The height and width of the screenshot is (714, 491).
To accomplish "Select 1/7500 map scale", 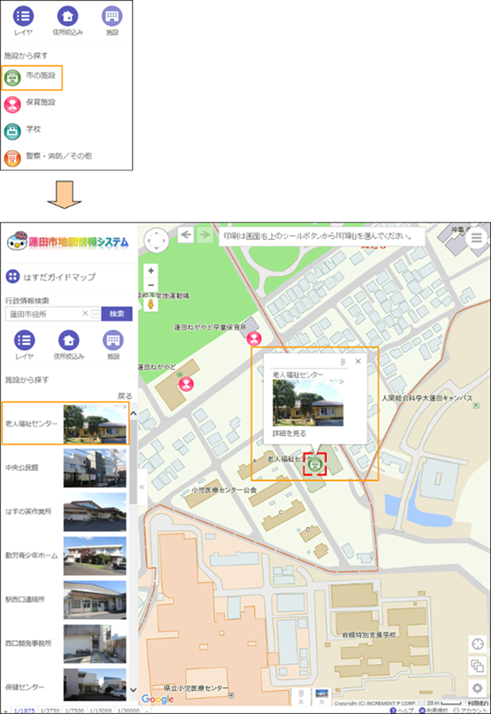I will point(75,710).
